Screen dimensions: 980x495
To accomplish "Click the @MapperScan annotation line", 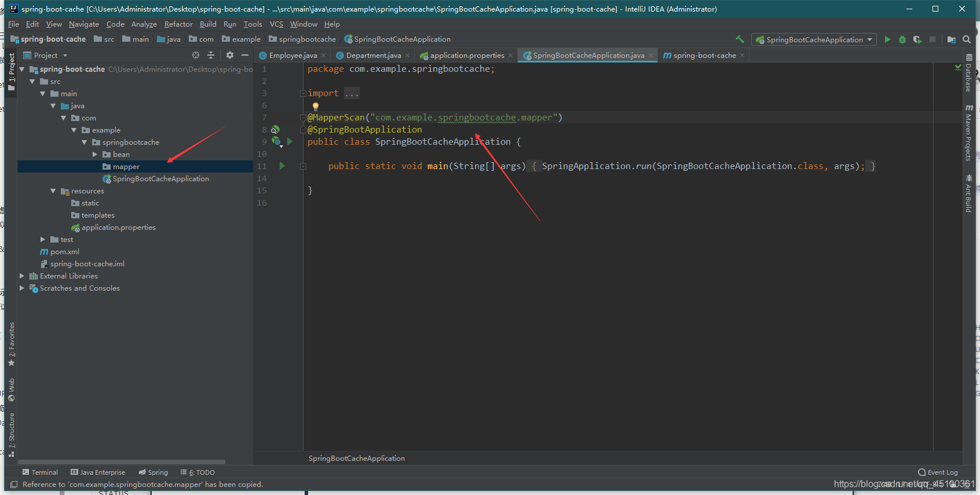I will (x=434, y=118).
